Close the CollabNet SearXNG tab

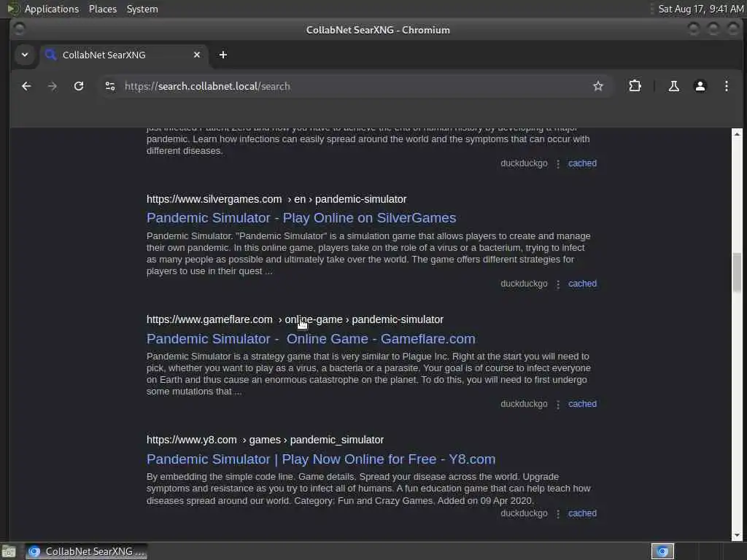[197, 55]
